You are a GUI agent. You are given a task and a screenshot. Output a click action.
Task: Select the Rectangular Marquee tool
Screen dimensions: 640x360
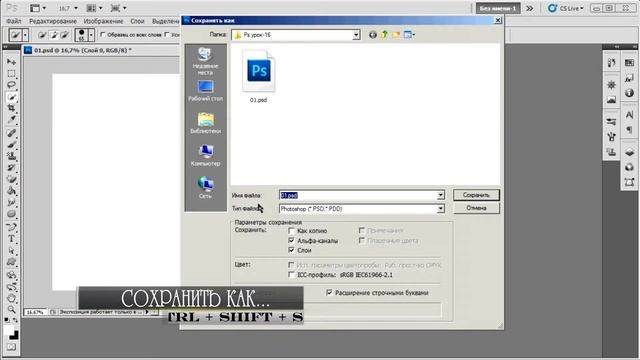(11, 73)
